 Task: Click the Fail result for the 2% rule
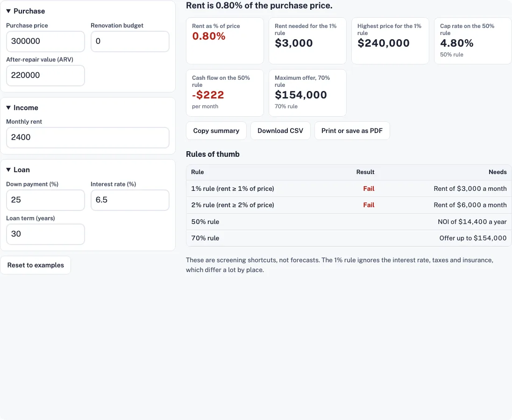(369, 205)
